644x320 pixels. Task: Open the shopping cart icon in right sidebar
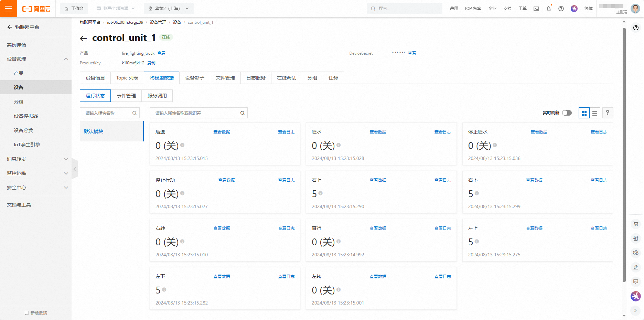point(635,224)
